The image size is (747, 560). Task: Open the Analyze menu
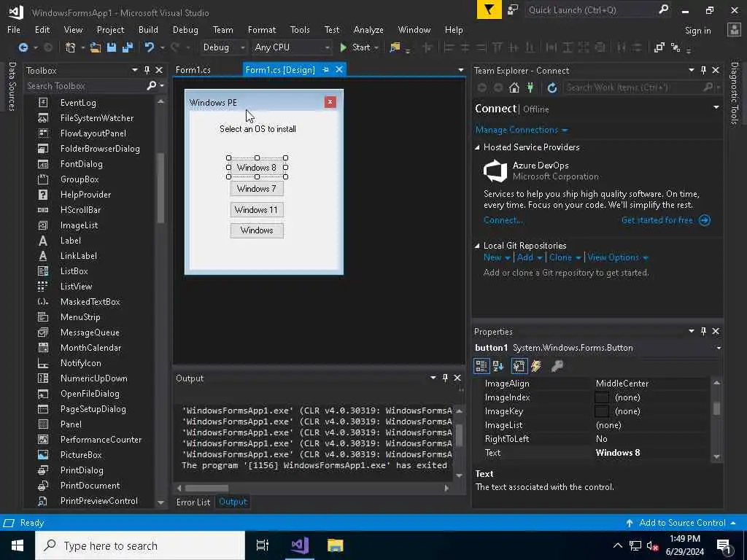click(x=368, y=29)
